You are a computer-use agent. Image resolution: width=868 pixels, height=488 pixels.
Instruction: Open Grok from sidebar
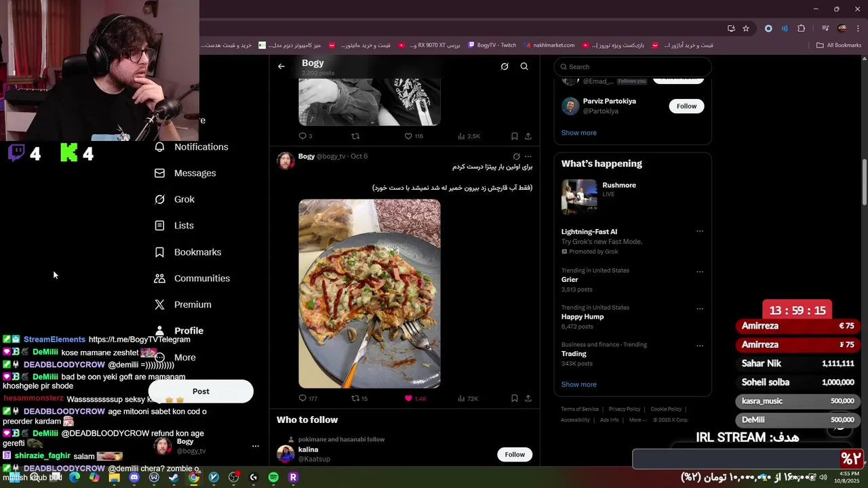point(174,199)
